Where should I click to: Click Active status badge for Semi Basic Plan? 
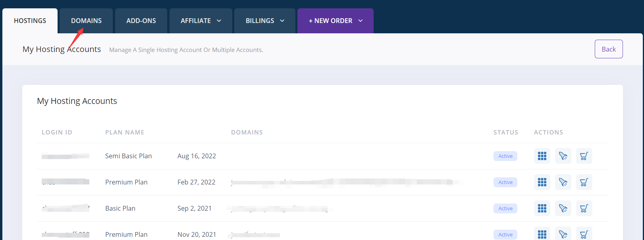(505, 156)
